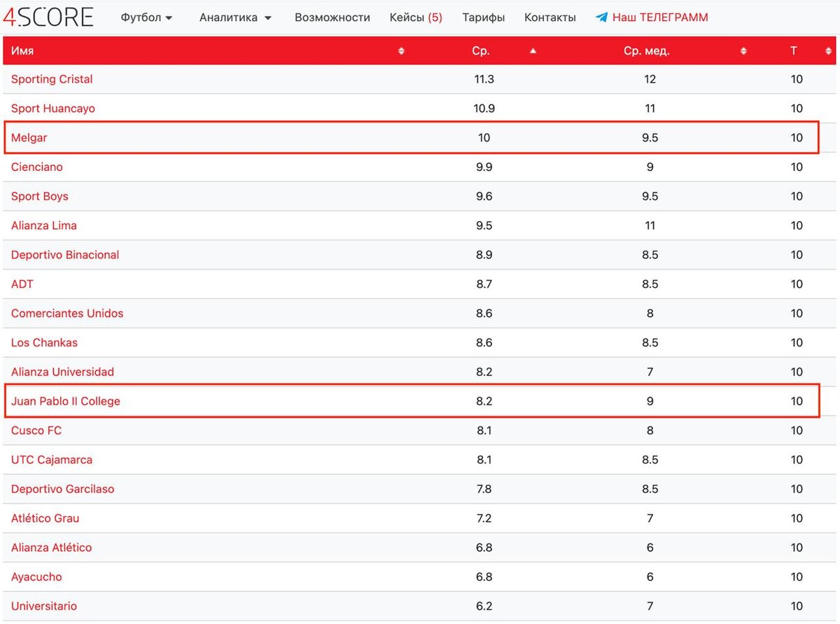The image size is (840, 624).
Task: Open the Cienciano team link
Action: (37, 167)
